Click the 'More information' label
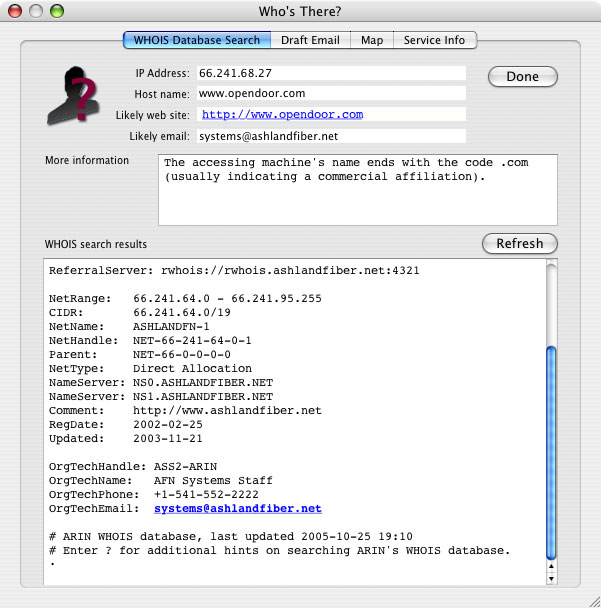601x608 pixels. click(87, 160)
